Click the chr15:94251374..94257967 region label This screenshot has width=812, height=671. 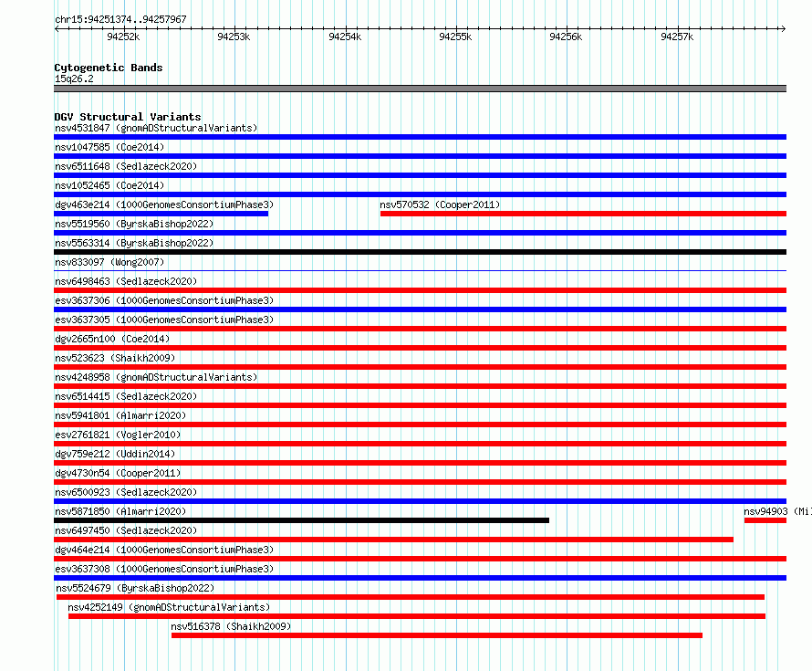[x=120, y=19]
